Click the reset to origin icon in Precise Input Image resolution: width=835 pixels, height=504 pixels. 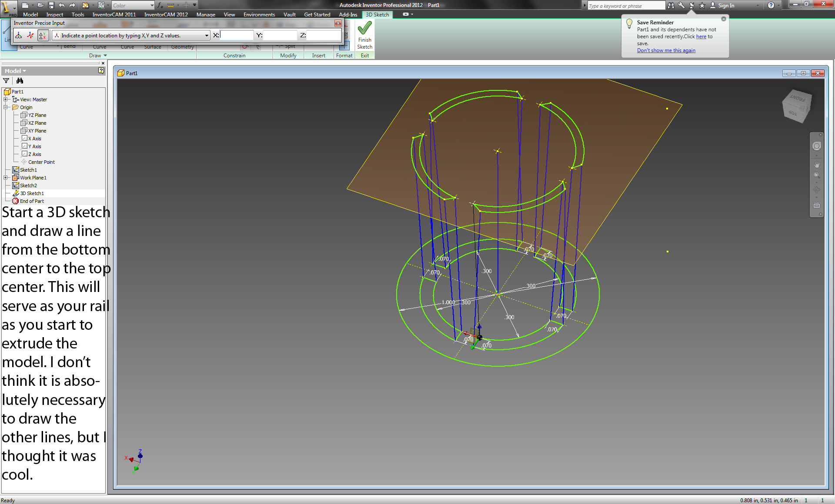pyautogui.click(x=19, y=36)
